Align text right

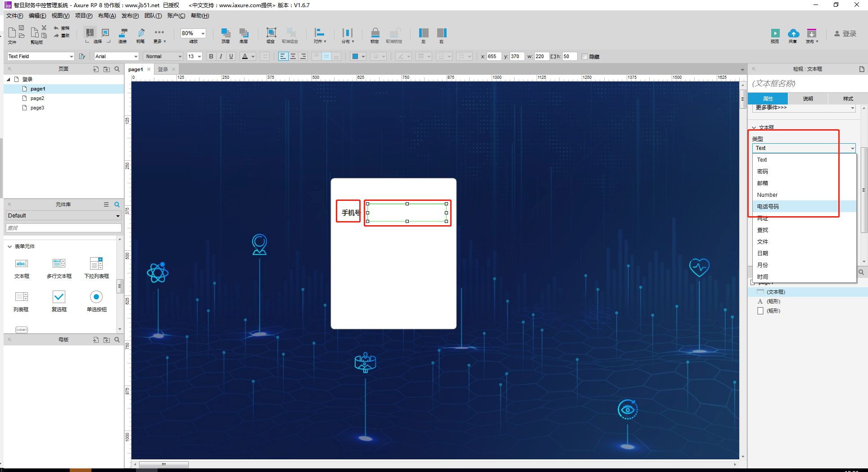303,56
